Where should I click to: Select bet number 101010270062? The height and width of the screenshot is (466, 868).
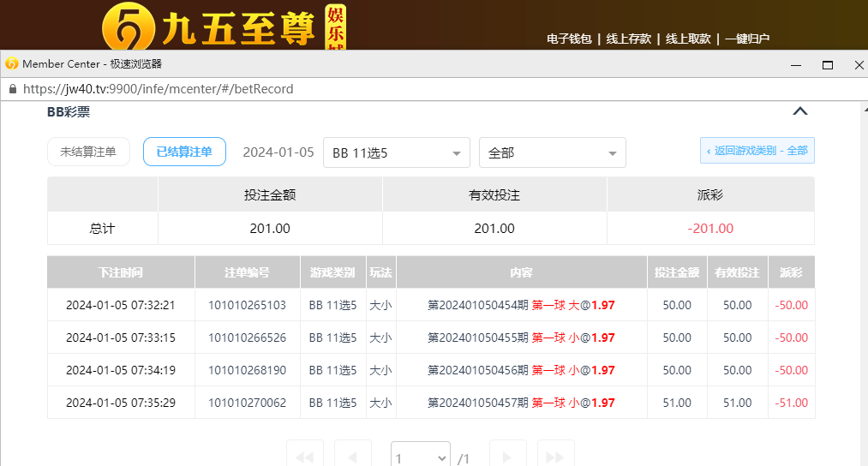coord(247,403)
